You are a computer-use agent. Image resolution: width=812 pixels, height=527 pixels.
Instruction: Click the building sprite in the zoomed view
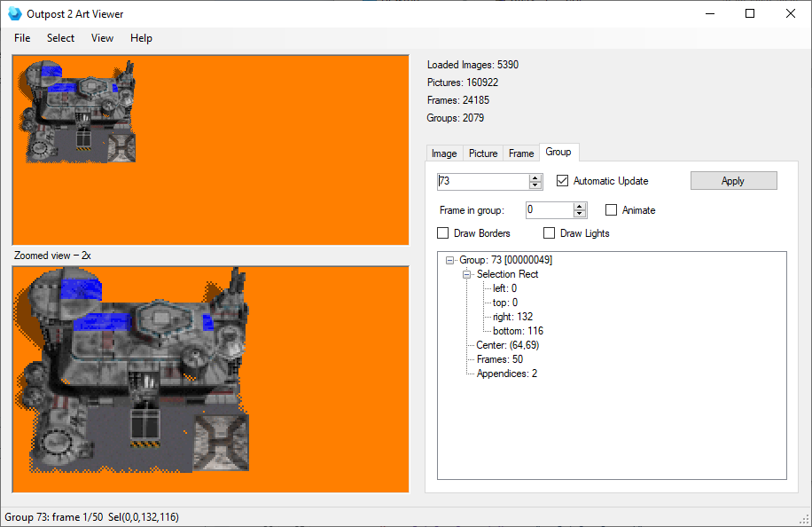coord(133,369)
